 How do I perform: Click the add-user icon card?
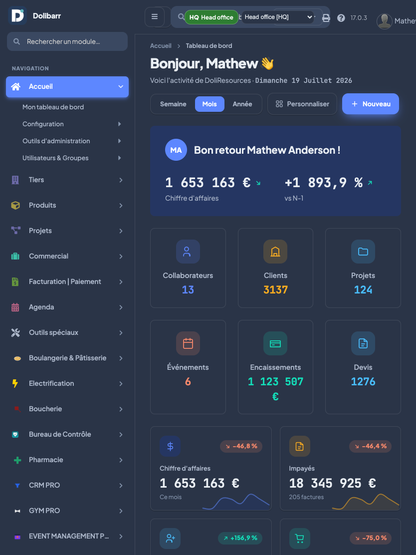pyautogui.click(x=170, y=539)
